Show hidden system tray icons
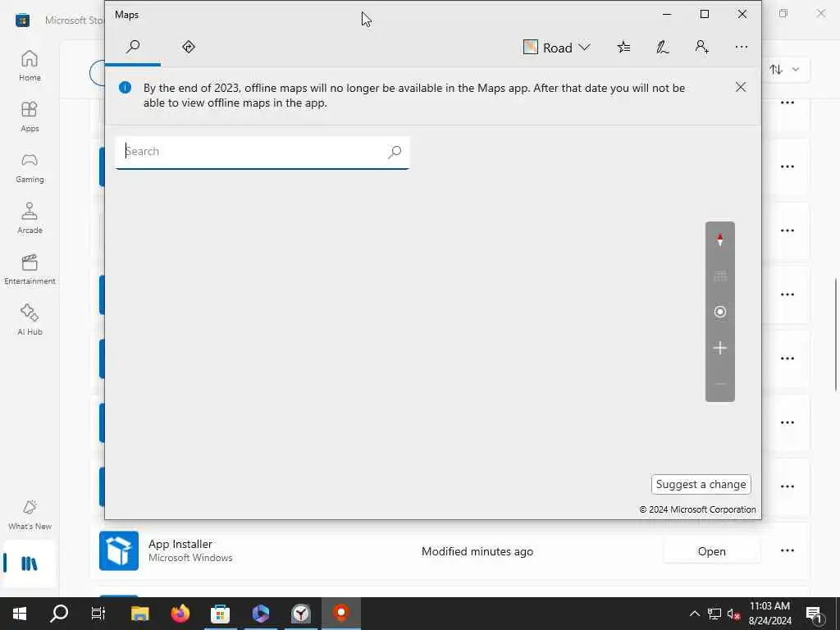The height and width of the screenshot is (630, 840). [694, 614]
